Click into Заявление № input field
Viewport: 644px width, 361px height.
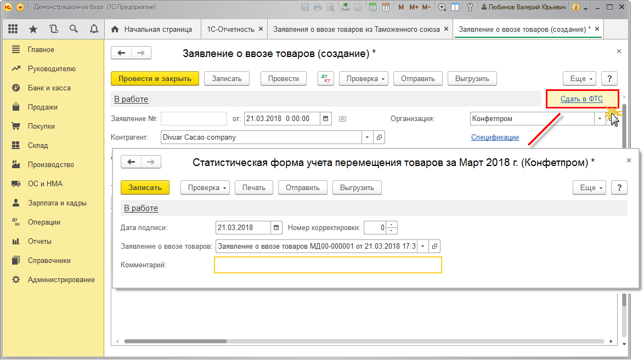pos(194,118)
